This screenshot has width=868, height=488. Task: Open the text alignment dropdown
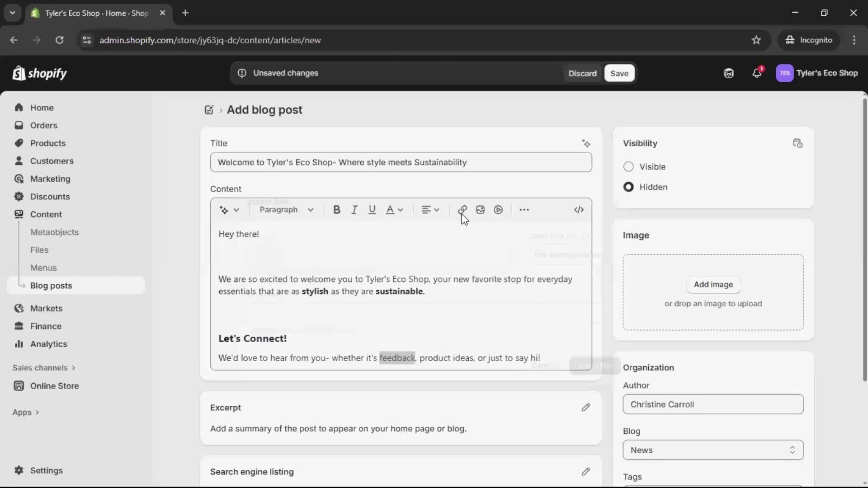click(430, 209)
